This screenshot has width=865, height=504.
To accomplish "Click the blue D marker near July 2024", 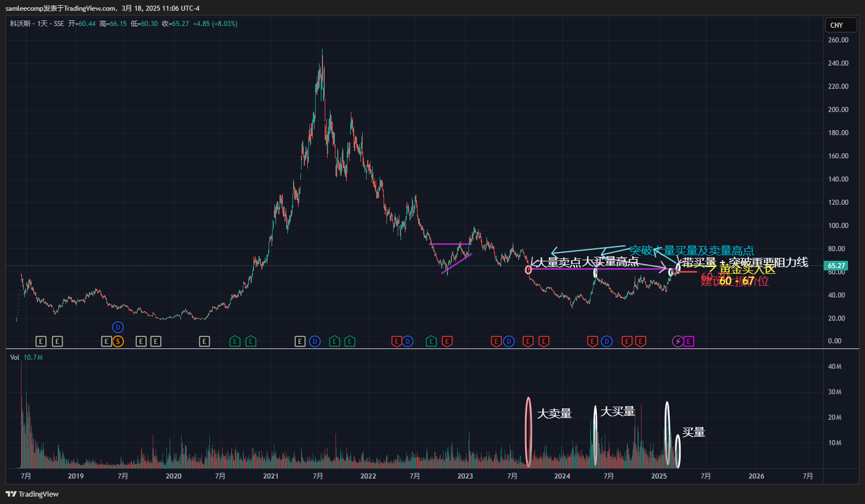I will point(606,341).
